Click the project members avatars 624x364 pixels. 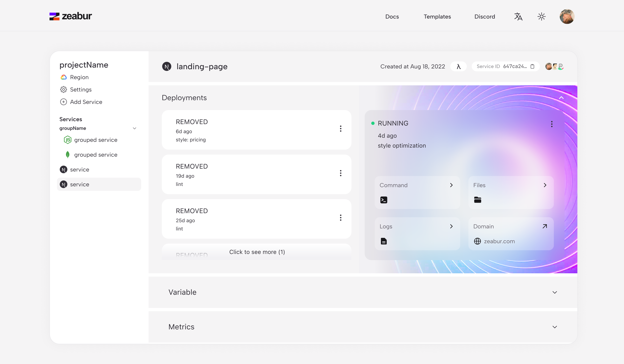tap(554, 67)
